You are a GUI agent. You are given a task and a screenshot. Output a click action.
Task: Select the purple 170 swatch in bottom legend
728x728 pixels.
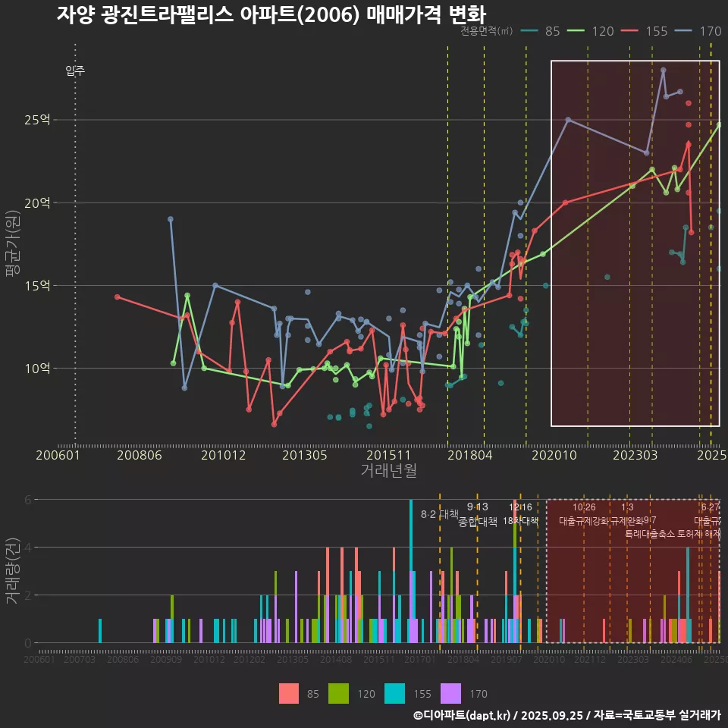click(450, 693)
